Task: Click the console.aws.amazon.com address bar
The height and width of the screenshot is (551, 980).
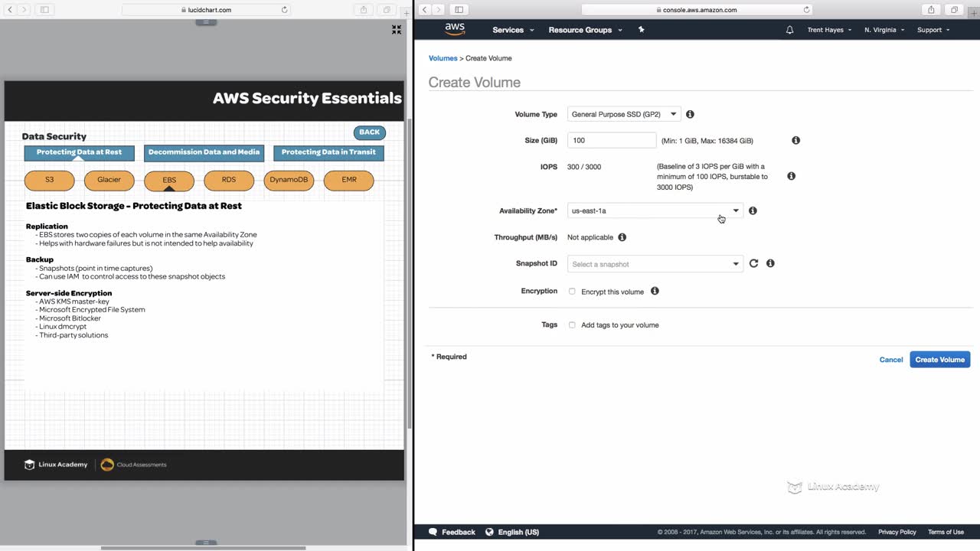Action: pos(697,10)
